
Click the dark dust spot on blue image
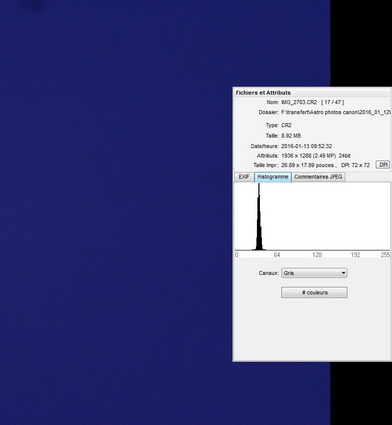[x=33, y=6]
